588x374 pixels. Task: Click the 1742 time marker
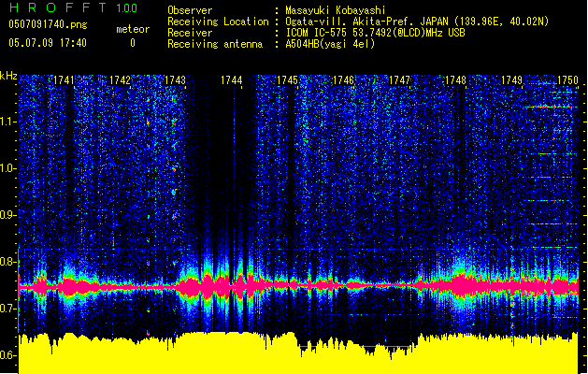coord(120,80)
